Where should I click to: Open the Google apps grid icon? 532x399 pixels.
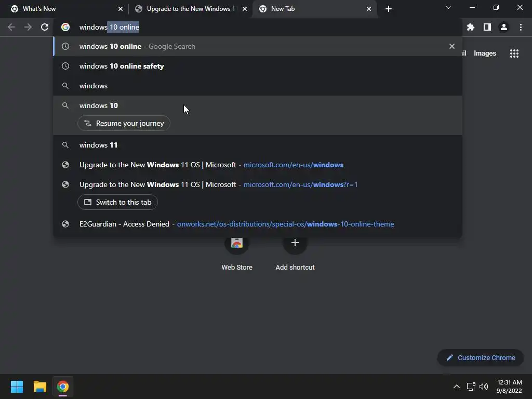tap(514, 54)
